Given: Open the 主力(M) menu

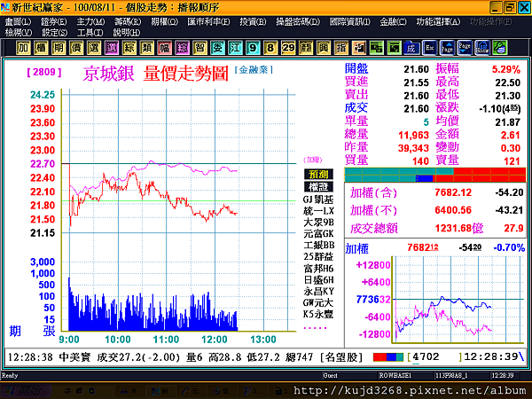Looking at the screenshot, I should [x=90, y=22].
